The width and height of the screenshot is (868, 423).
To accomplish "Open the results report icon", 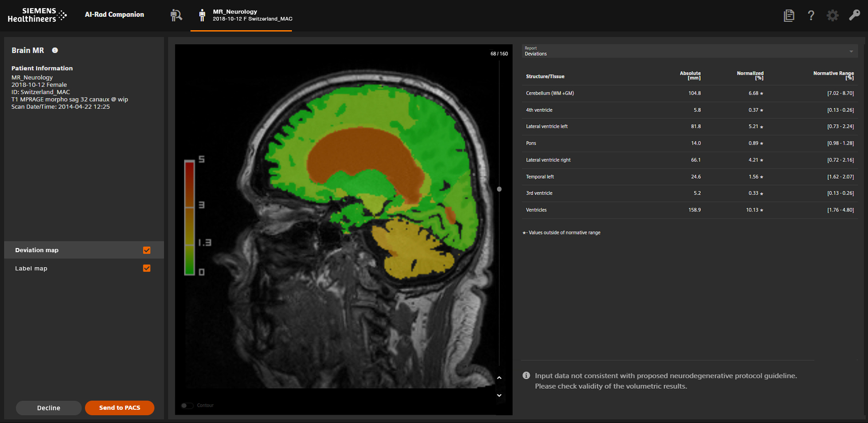I will point(789,15).
